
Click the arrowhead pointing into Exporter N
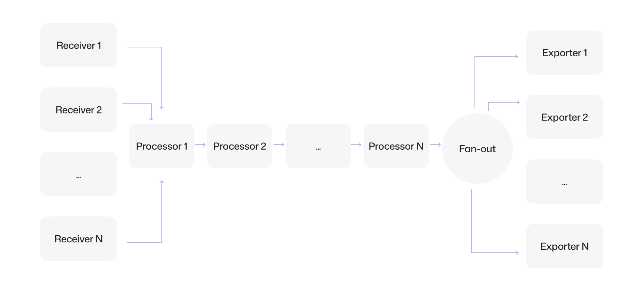click(517, 253)
